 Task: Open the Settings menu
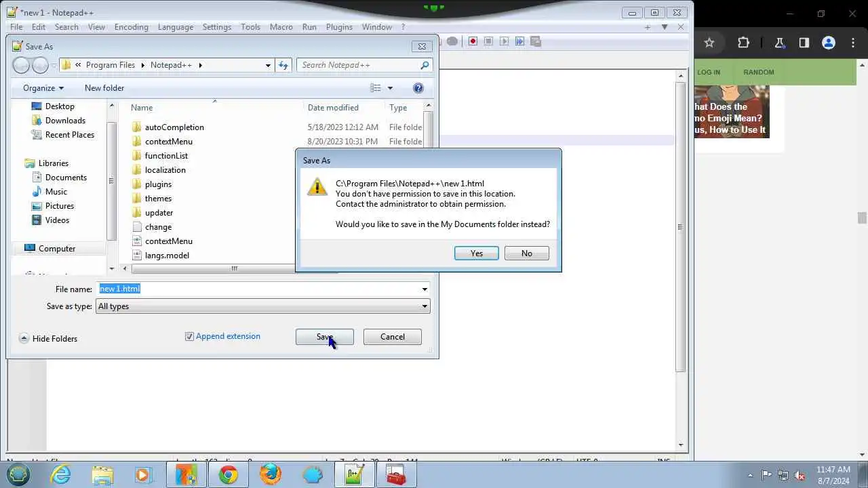(x=217, y=27)
